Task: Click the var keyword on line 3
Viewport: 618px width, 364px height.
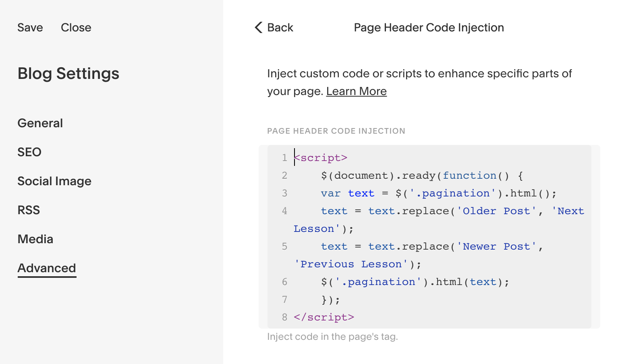Action: pos(331,193)
